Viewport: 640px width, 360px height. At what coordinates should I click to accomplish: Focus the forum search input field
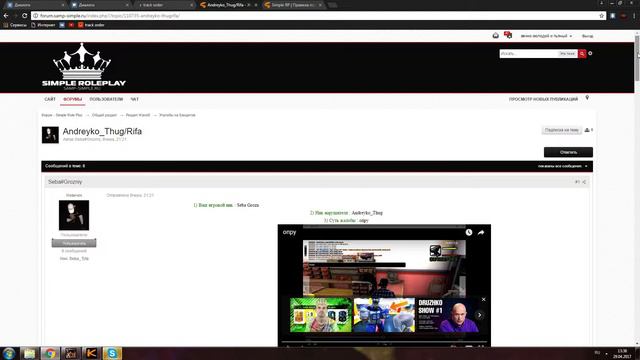point(528,53)
